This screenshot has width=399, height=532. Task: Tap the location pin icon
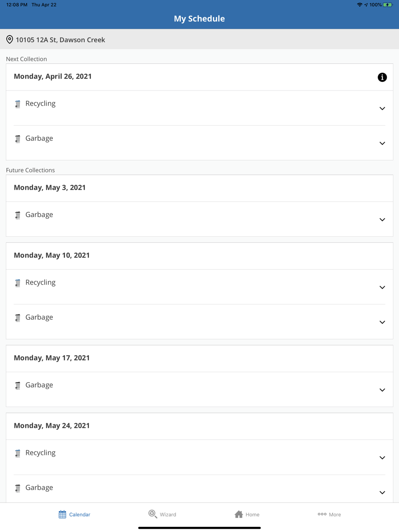click(x=10, y=39)
